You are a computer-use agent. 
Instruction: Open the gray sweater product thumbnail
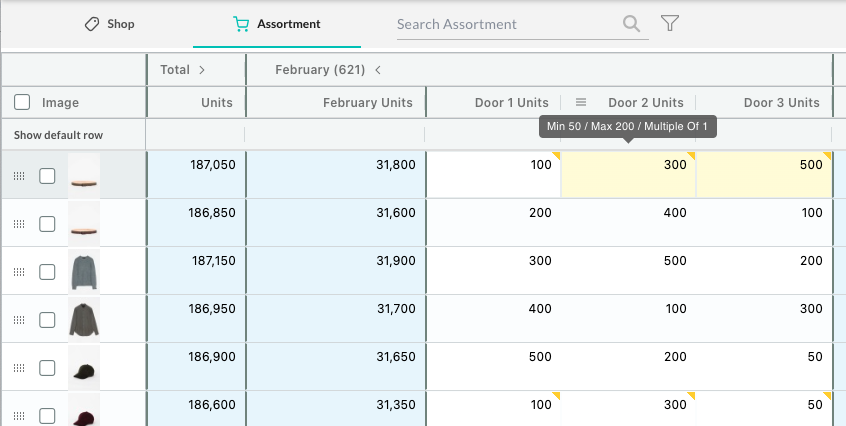(x=84, y=272)
